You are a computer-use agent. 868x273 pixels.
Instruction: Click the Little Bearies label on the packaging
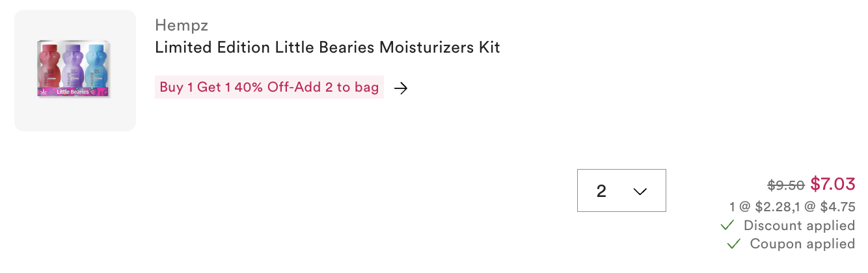(72, 92)
